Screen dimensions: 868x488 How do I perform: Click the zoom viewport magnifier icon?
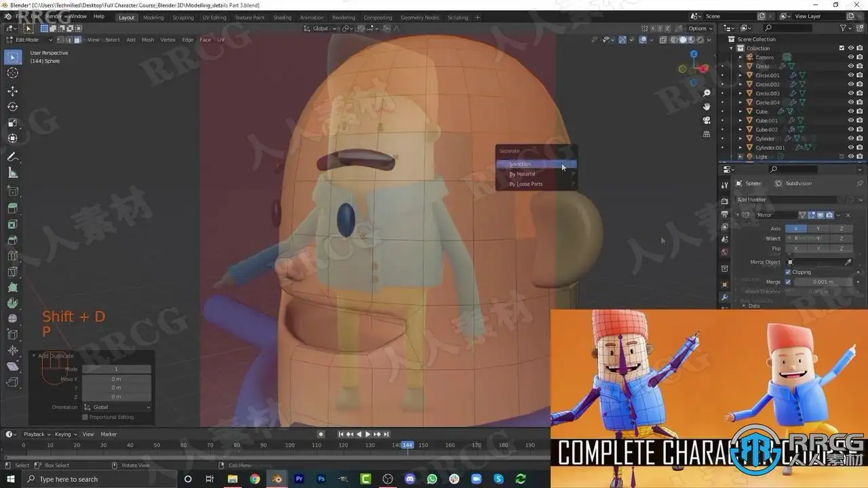(707, 93)
